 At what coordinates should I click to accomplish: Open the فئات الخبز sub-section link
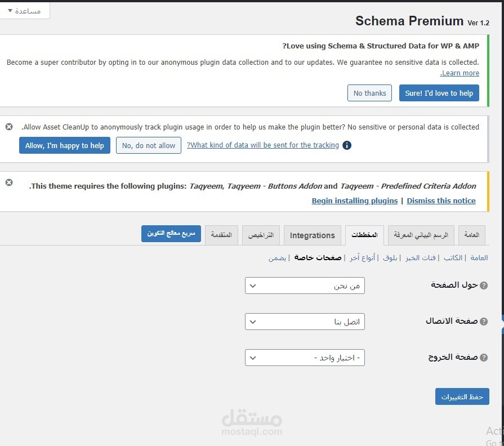[421, 258]
